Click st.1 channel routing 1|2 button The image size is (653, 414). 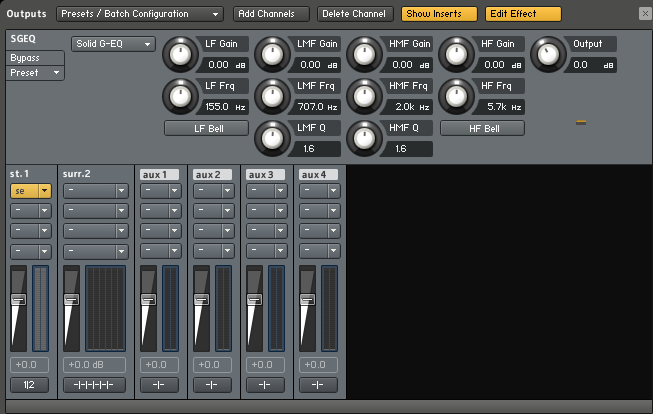tap(29, 385)
